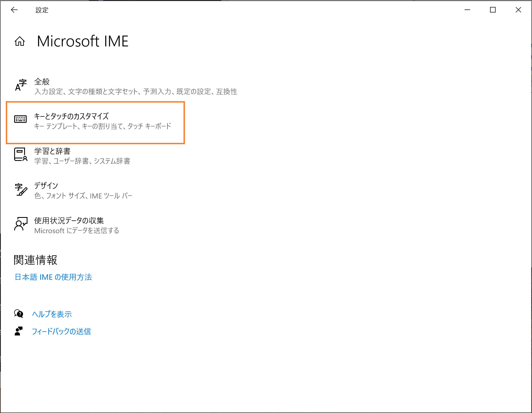Click the 使用状況データの収集 feedback person icon

(x=21, y=224)
